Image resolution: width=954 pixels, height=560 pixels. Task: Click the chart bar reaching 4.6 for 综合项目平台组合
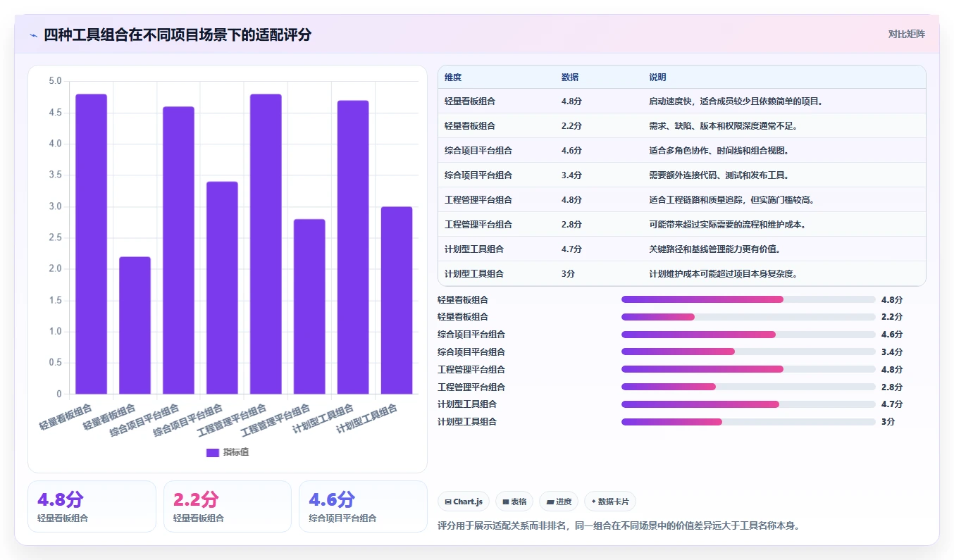click(x=178, y=250)
